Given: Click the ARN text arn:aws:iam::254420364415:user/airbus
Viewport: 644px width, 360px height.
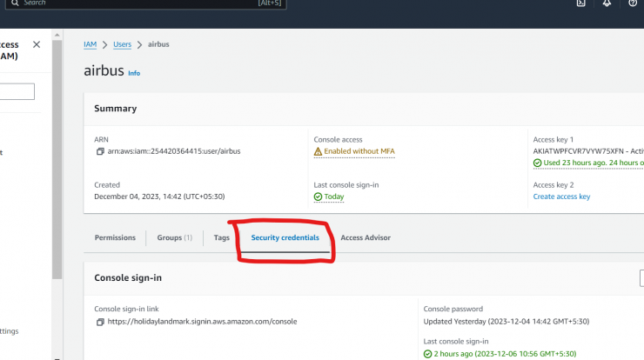Looking at the screenshot, I should pos(174,151).
